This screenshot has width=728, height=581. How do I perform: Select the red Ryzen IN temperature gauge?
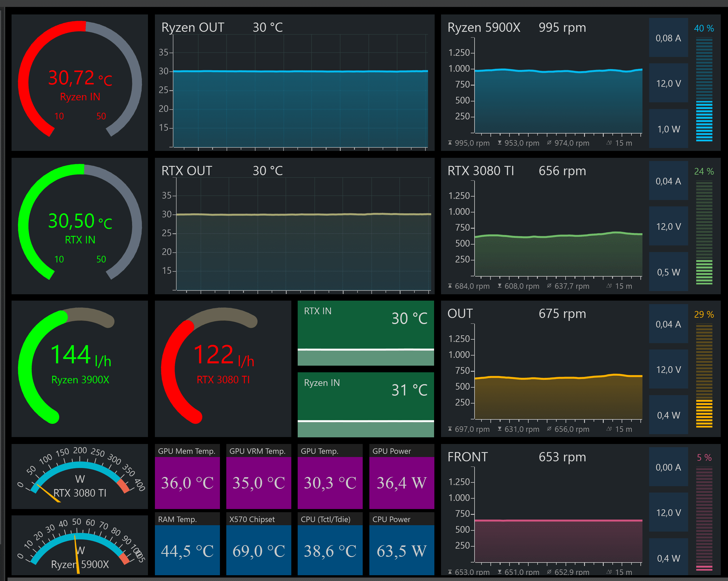(80, 82)
